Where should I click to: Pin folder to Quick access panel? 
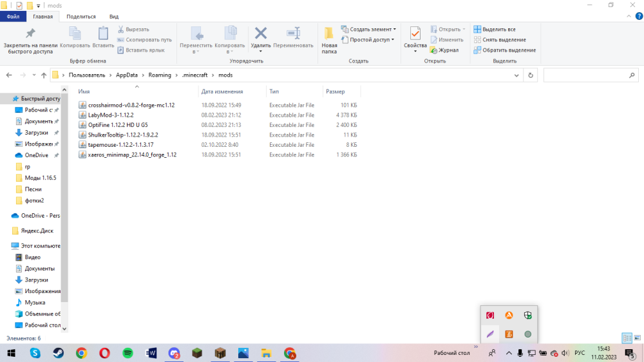[30, 41]
